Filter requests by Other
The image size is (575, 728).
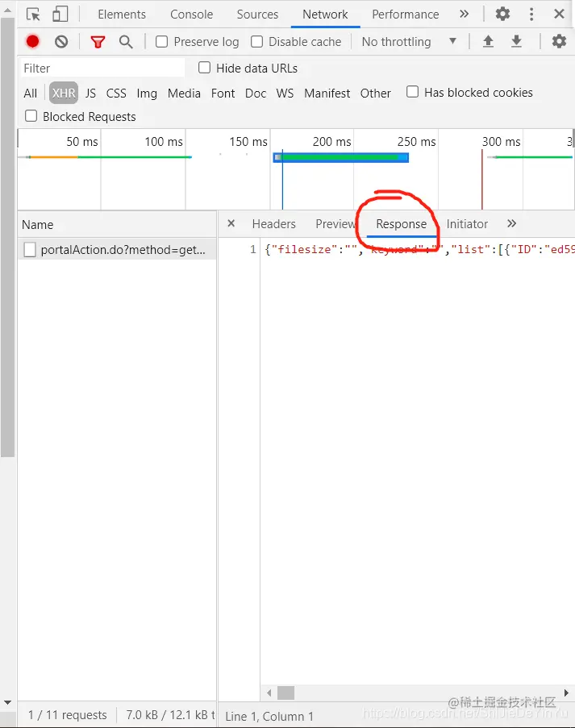(375, 94)
